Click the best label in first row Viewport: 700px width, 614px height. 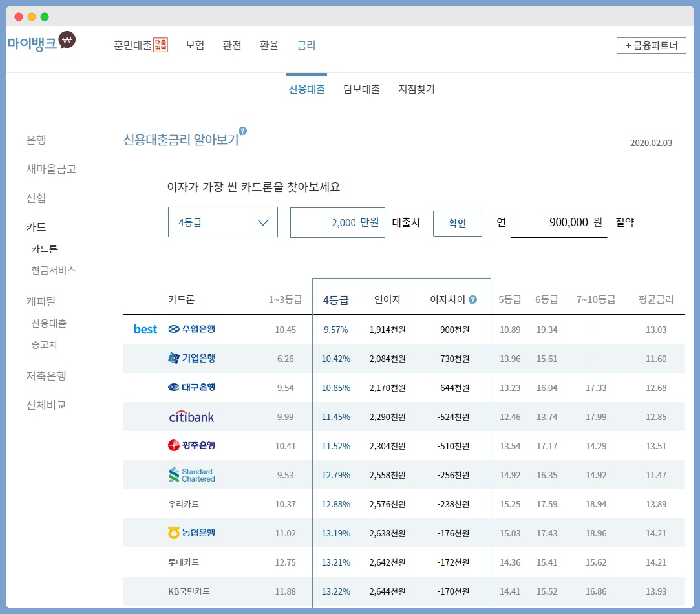point(145,329)
